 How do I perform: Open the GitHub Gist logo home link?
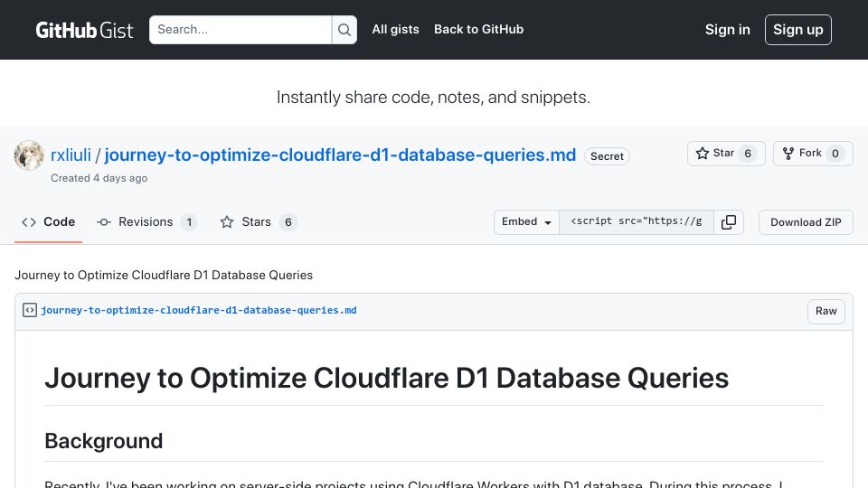point(84,30)
